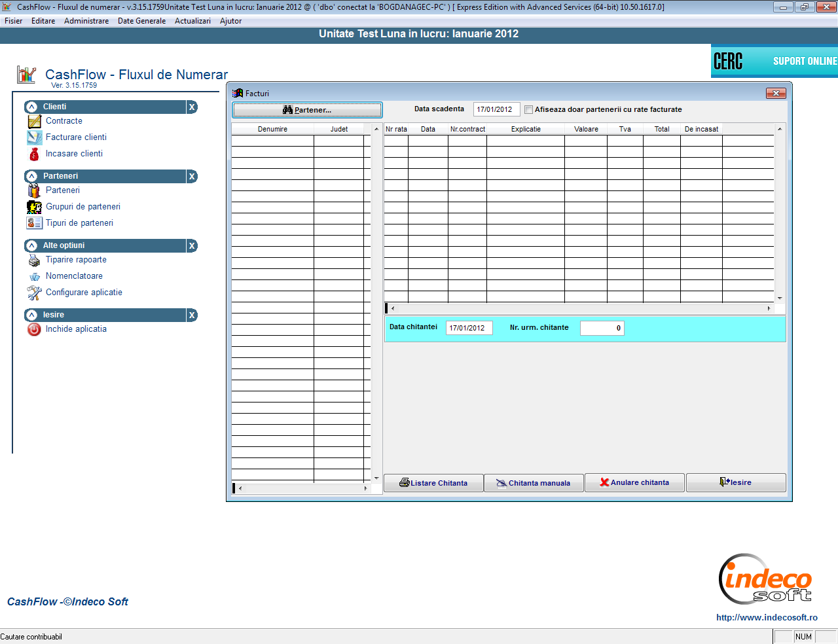Click the Tiparire rapoarte printer icon
The width and height of the screenshot is (838, 644).
pyautogui.click(x=34, y=260)
